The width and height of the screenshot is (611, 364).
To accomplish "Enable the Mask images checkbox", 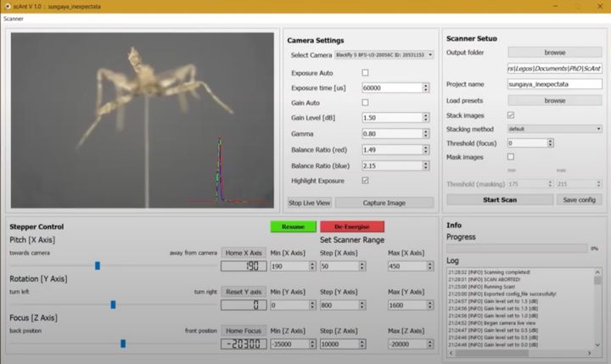I will (510, 157).
